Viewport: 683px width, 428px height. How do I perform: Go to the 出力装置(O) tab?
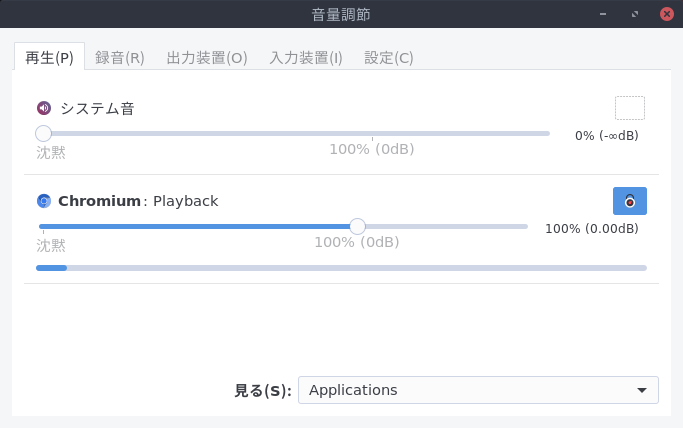tap(207, 57)
